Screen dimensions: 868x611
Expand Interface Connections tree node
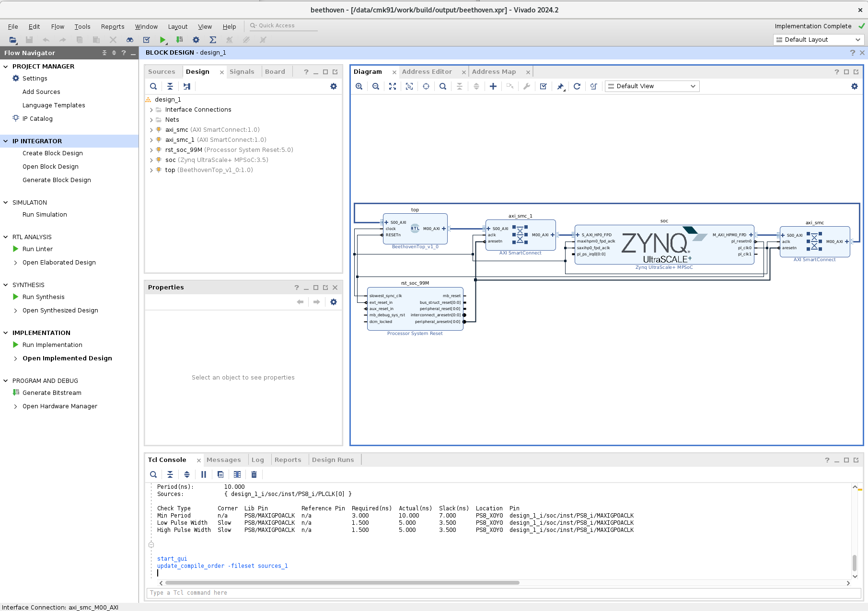point(151,110)
